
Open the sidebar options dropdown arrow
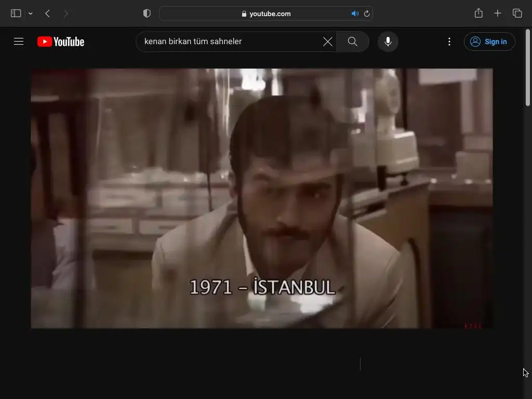pos(31,14)
